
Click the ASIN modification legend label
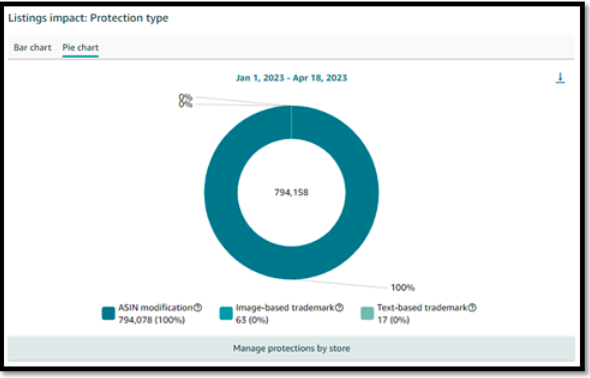(155, 308)
